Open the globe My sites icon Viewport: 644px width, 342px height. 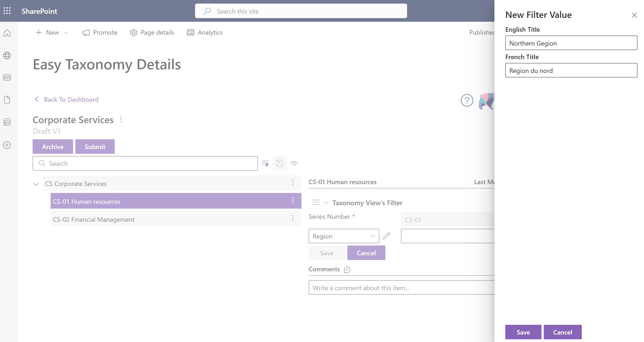point(7,55)
